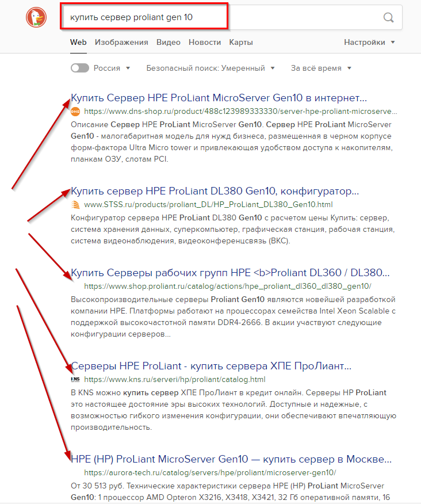Click snippet text 'планкам ОЗУ, слотам PCI.'
The height and width of the screenshot is (504, 421).
[x=120, y=159]
